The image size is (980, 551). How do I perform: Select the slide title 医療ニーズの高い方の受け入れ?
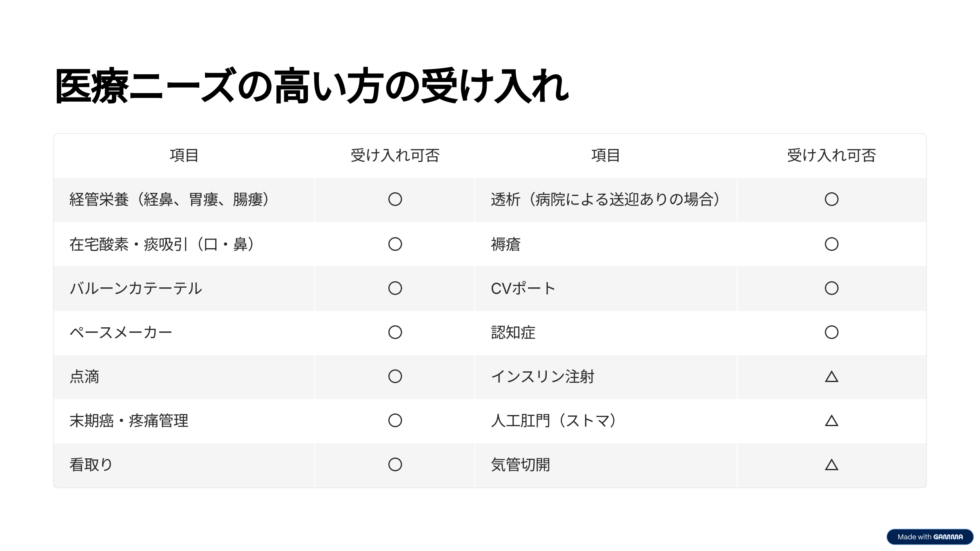point(312,86)
